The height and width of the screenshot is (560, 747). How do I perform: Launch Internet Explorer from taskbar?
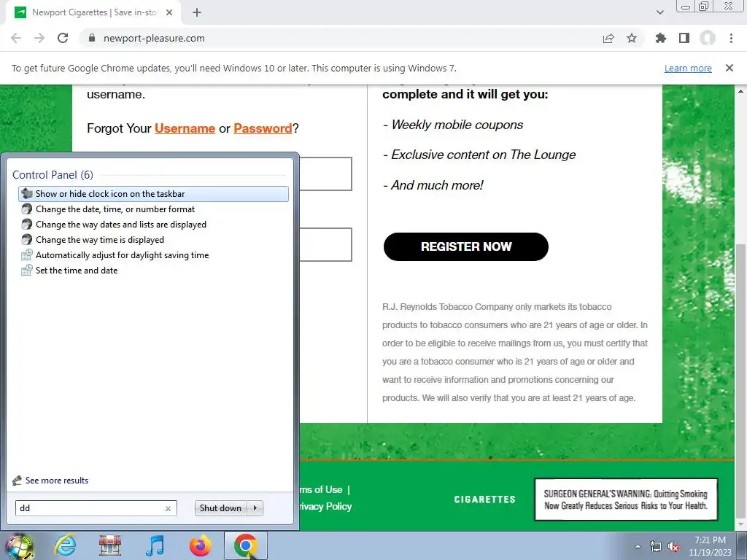tap(65, 545)
